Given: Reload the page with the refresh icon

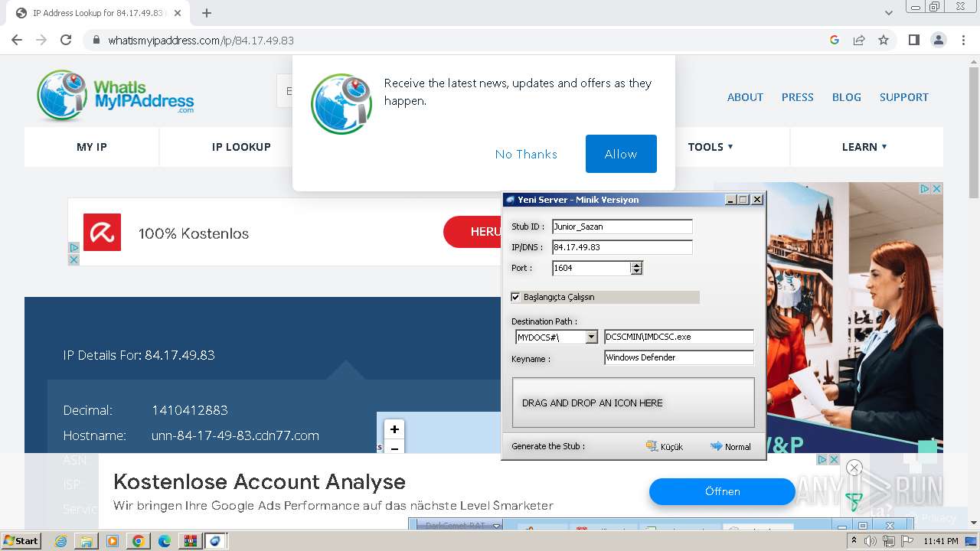Looking at the screenshot, I should (x=66, y=40).
